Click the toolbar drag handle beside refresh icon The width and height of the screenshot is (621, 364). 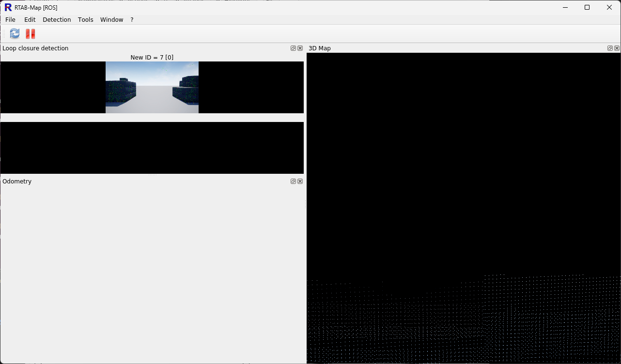(x=4, y=33)
